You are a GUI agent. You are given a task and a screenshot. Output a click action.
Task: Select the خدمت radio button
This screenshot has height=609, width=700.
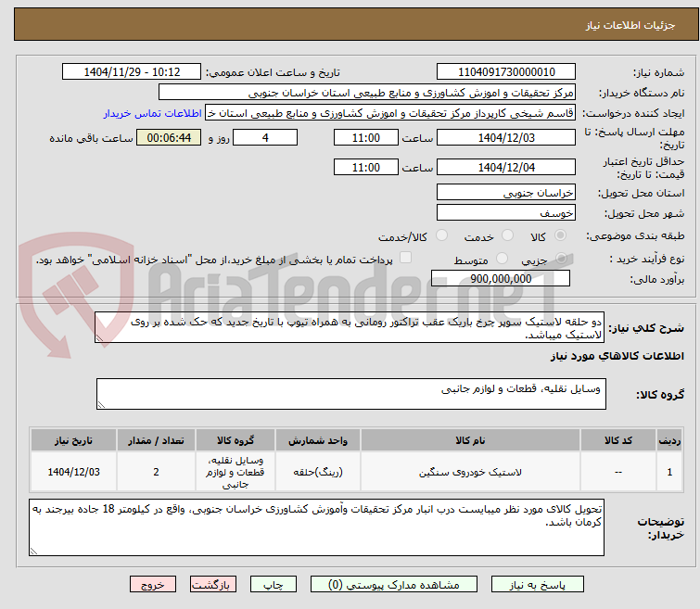coord(507,235)
